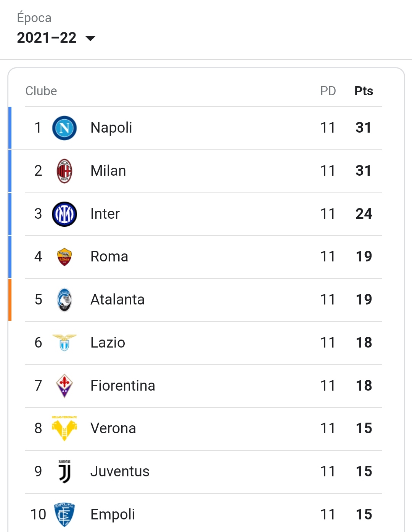Click the Roma club crest
This screenshot has width=412, height=532.
point(64,257)
